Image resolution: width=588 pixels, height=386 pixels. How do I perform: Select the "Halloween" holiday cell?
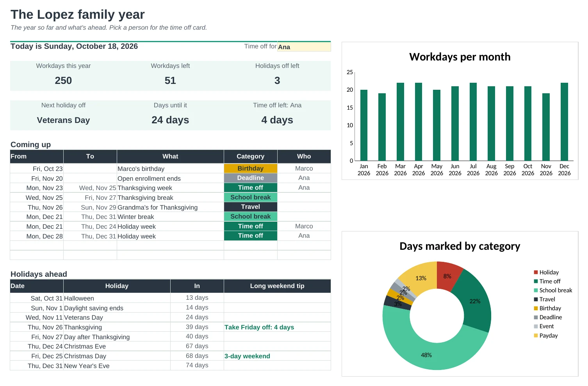click(x=117, y=298)
